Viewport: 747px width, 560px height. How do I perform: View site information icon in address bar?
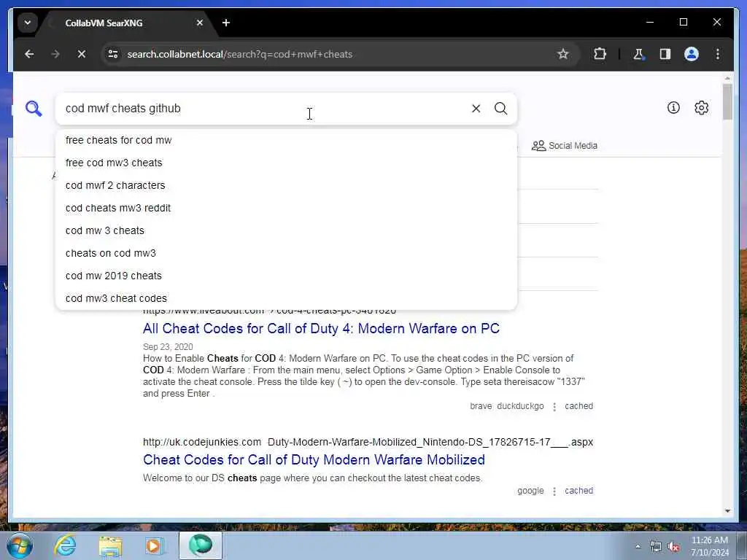[113, 54]
